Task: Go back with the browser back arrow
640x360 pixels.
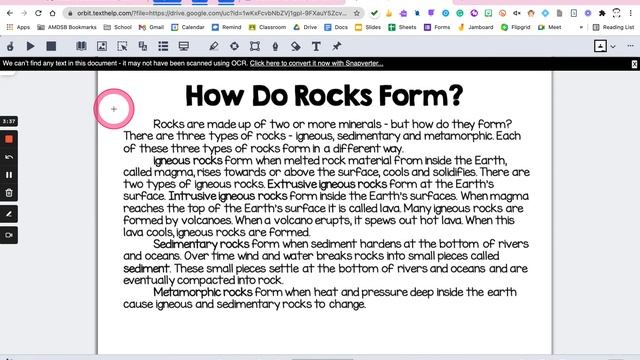Action: coord(10,13)
